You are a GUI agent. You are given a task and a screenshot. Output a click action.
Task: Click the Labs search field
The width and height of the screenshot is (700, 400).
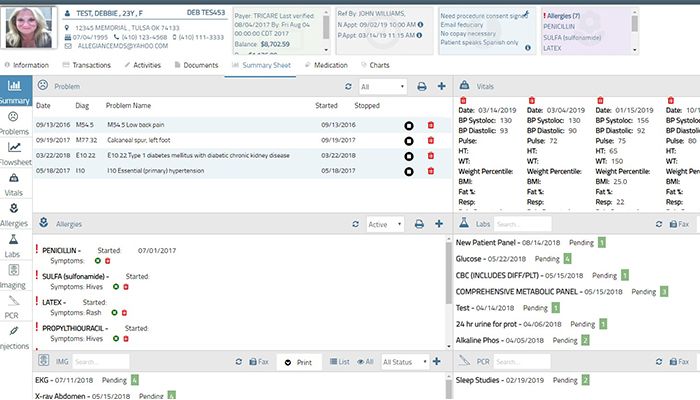522,224
